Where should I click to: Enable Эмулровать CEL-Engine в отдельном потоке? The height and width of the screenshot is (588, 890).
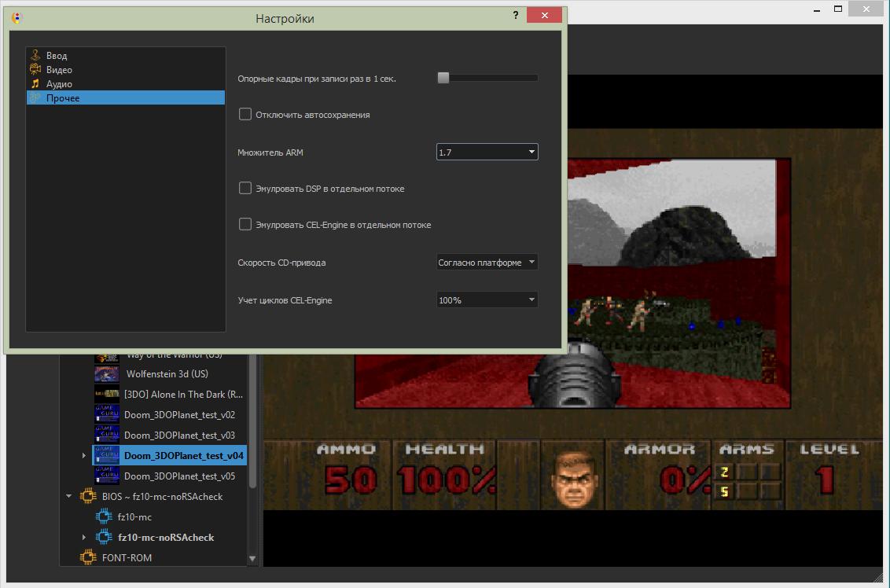point(245,224)
